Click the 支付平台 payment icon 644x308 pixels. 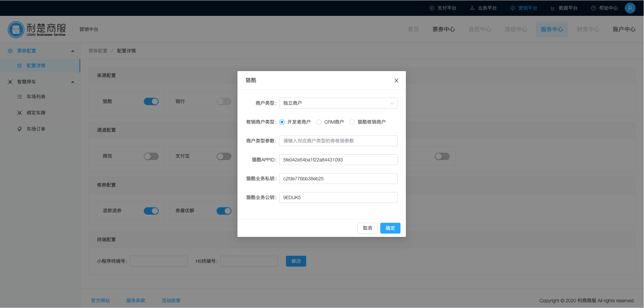432,8
